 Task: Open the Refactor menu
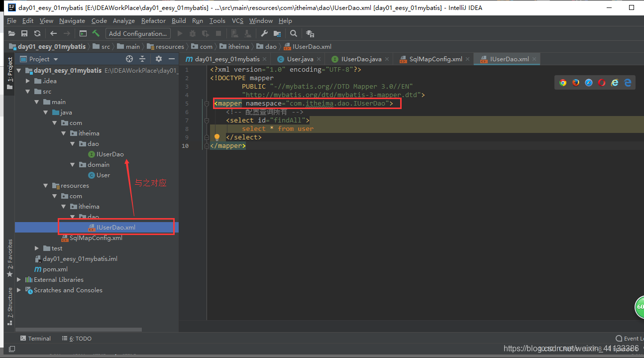click(153, 21)
